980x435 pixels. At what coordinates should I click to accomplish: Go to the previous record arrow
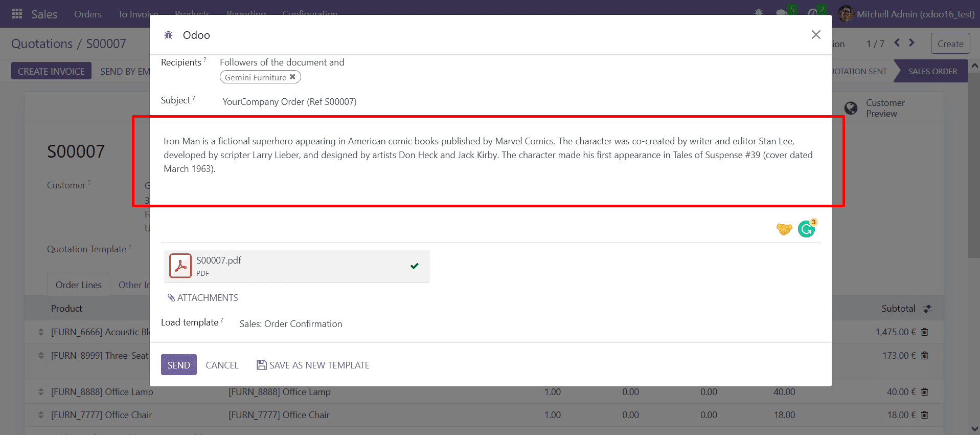point(897,43)
